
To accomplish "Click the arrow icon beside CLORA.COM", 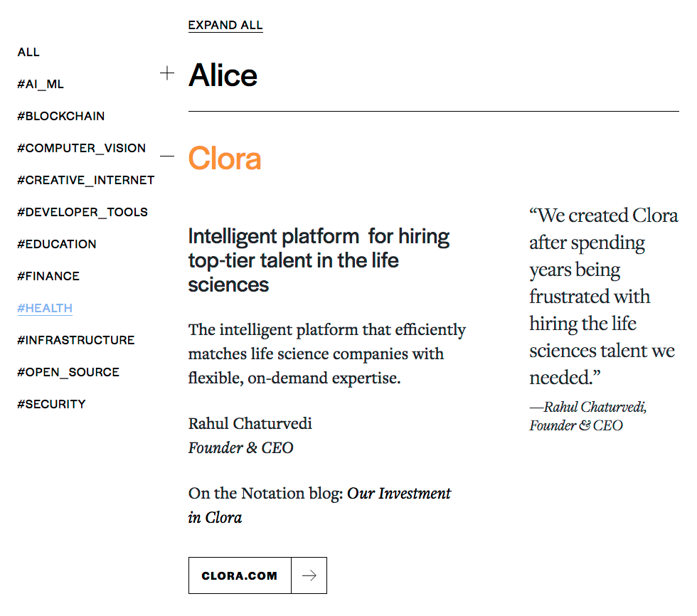I will [x=309, y=575].
